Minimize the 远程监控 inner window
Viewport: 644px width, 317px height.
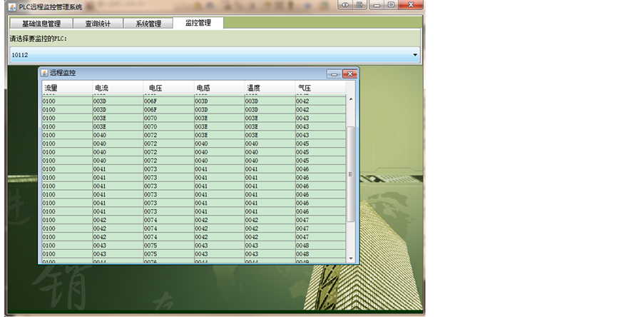pyautogui.click(x=333, y=74)
